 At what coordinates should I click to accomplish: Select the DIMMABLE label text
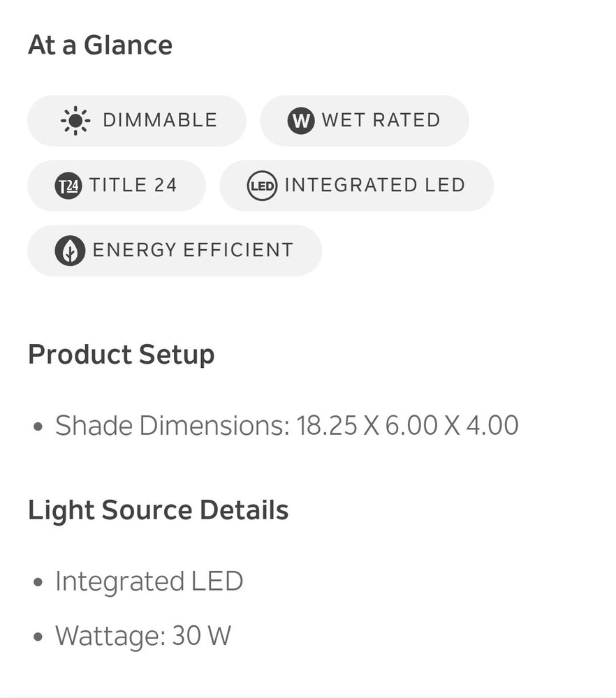tap(160, 121)
